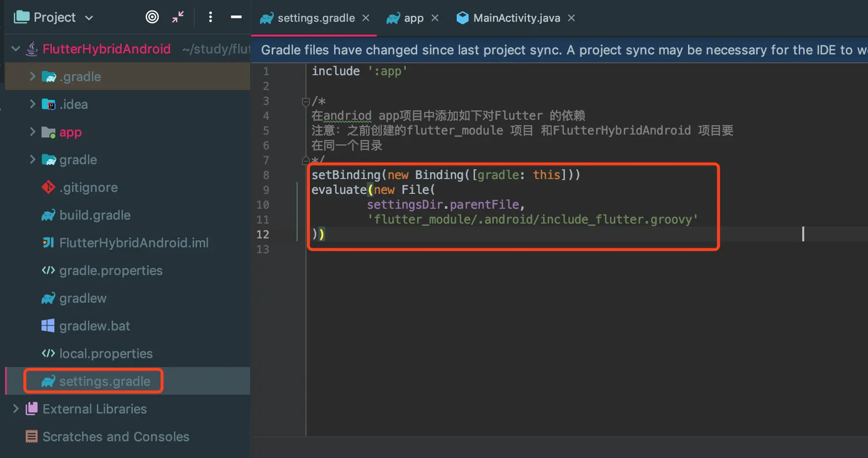Toggle comment fold marker at line 3
This screenshot has width=868, height=458.
tap(305, 101)
